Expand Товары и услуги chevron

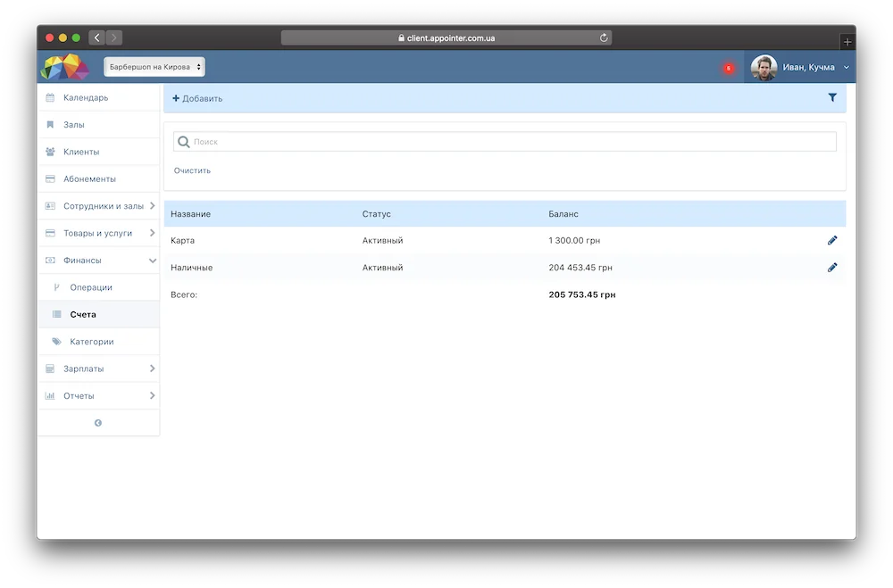point(152,233)
